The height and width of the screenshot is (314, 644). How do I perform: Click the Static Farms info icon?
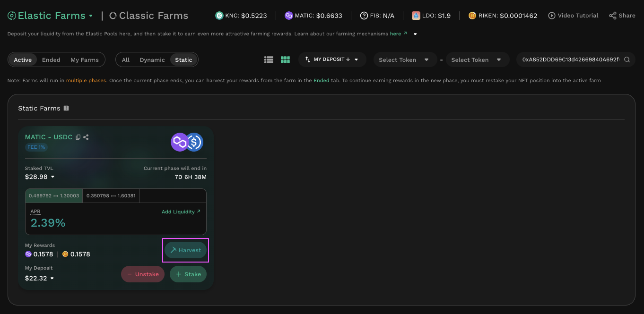point(66,108)
